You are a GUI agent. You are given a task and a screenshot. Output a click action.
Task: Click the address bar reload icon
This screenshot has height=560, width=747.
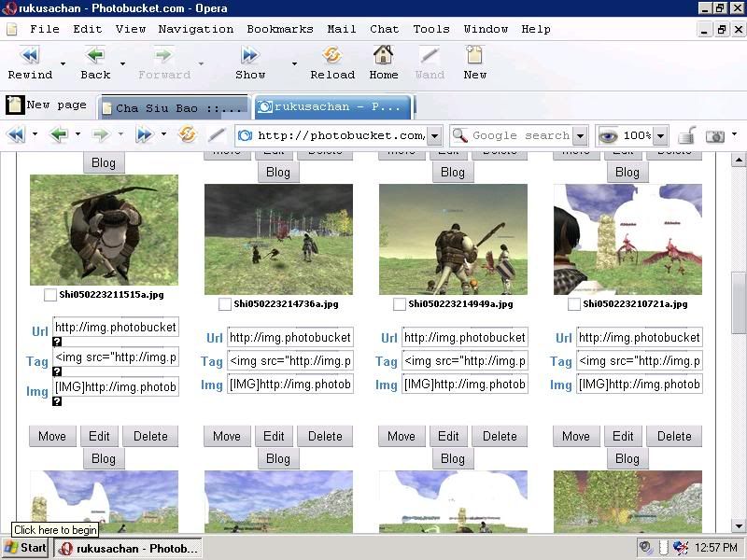coord(188,134)
